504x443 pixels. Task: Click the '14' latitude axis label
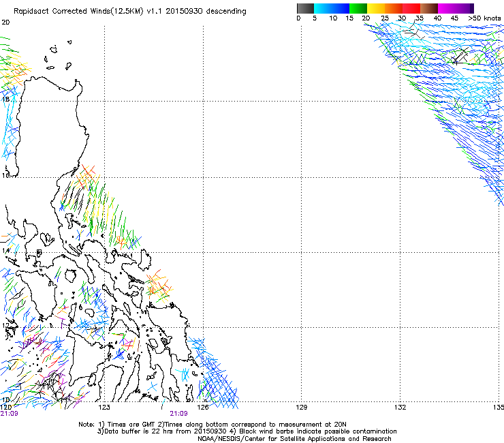5,250
